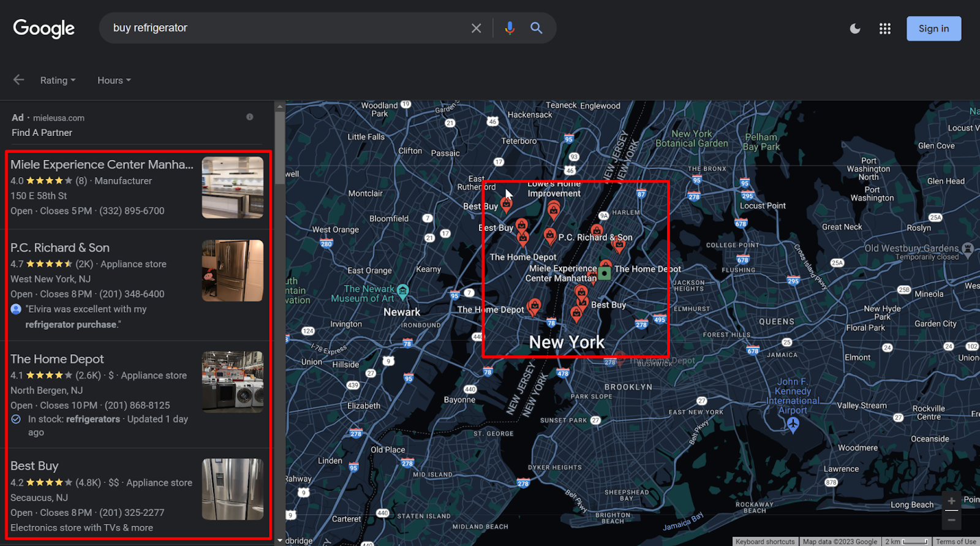Open the Rating filter dropdown
The height and width of the screenshot is (546, 980).
[x=58, y=80]
